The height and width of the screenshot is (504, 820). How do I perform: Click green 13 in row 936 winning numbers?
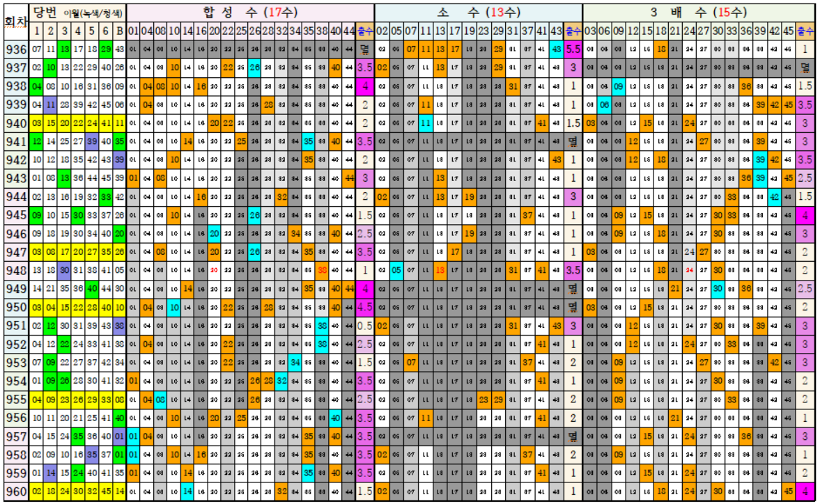click(64, 49)
